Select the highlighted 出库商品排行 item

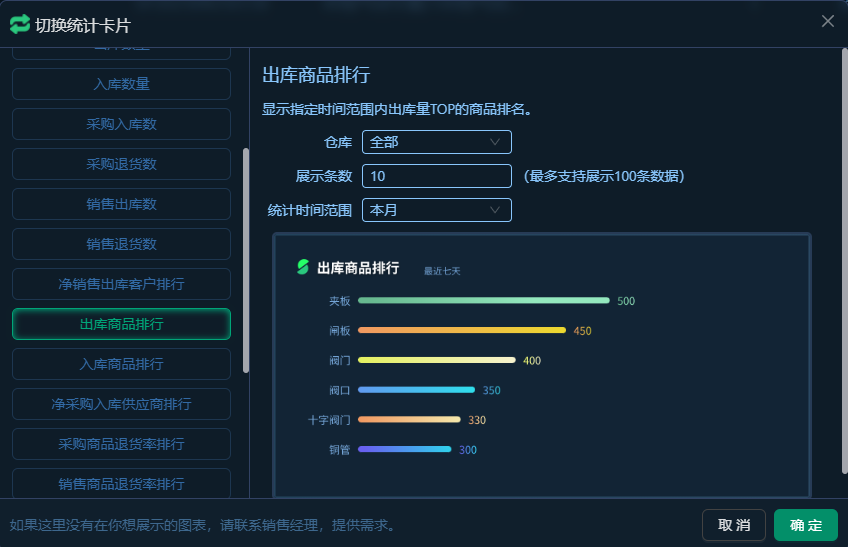[x=121, y=324]
